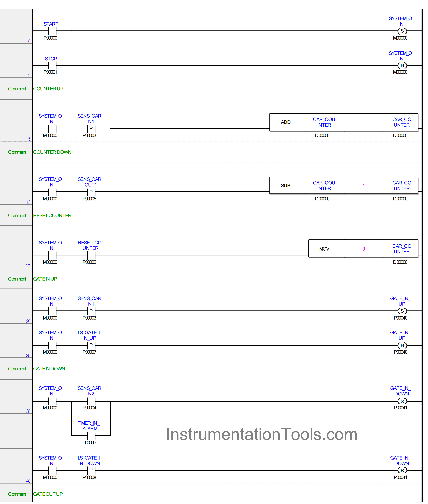Select the STOP contact at P00001

pos(52,66)
